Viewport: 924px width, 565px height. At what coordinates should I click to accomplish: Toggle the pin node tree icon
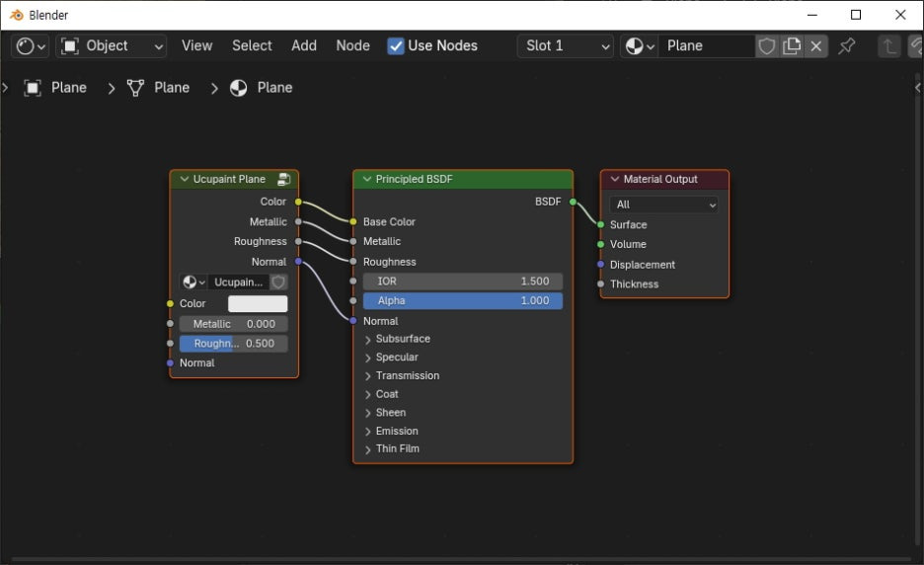click(x=847, y=46)
